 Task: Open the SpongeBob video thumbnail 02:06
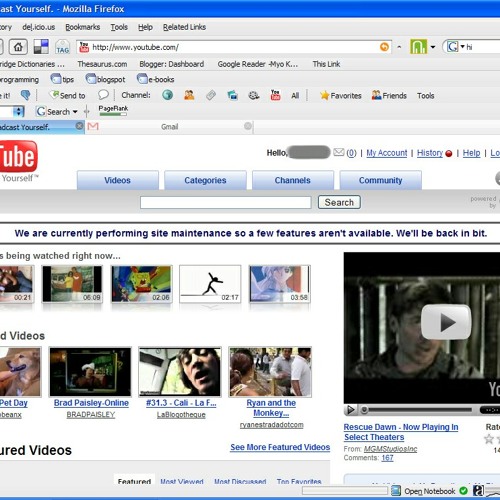click(x=141, y=284)
